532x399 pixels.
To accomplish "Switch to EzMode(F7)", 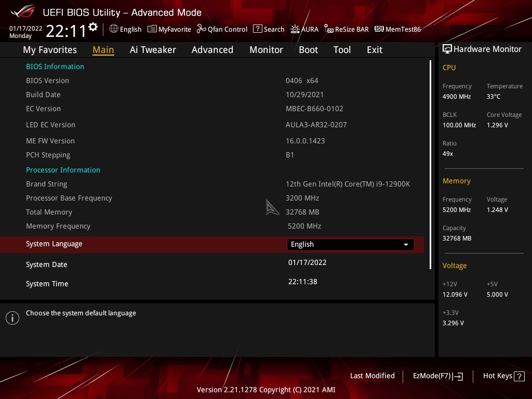I will point(437,376).
